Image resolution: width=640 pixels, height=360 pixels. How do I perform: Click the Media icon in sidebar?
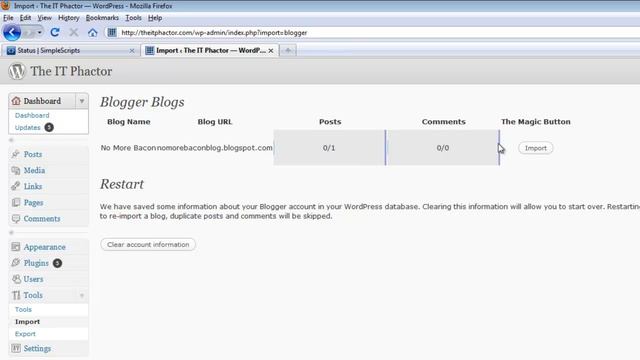click(x=16, y=171)
